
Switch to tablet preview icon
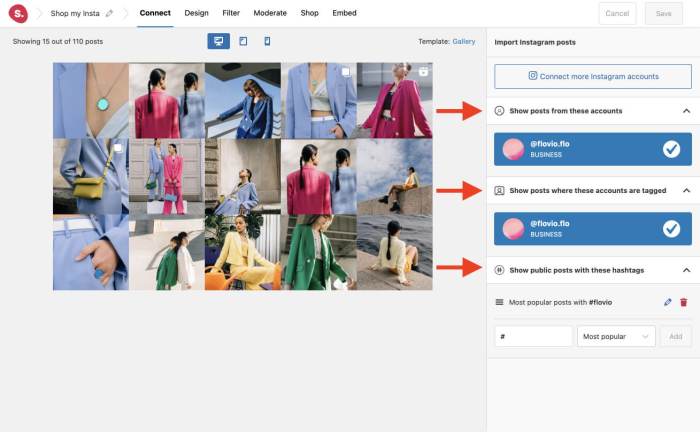[243, 41]
